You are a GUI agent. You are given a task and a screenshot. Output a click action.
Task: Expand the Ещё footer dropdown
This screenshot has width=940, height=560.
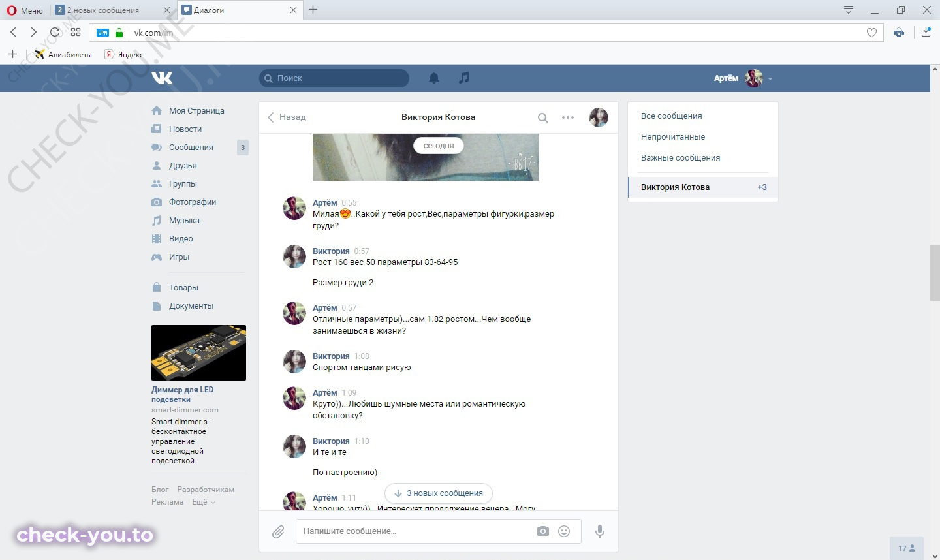203,502
